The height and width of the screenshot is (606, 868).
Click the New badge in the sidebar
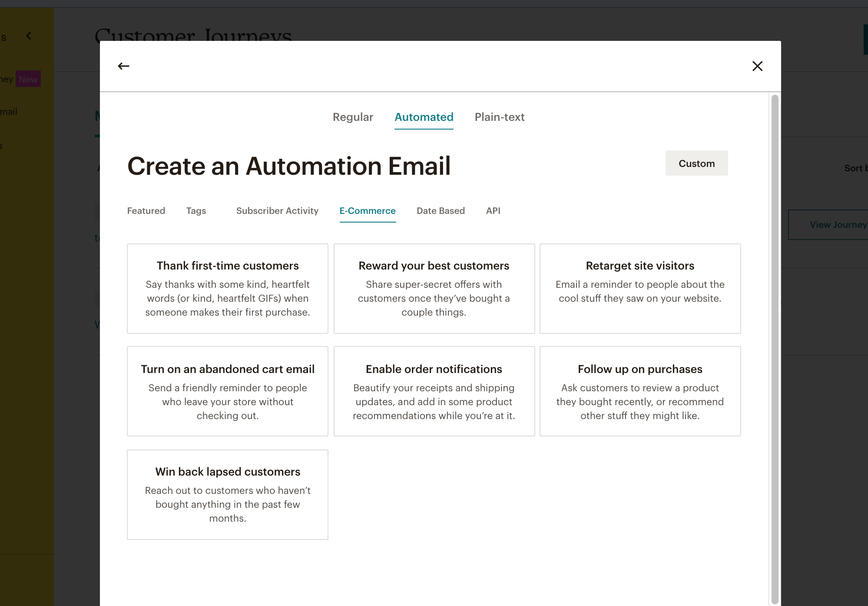(28, 79)
